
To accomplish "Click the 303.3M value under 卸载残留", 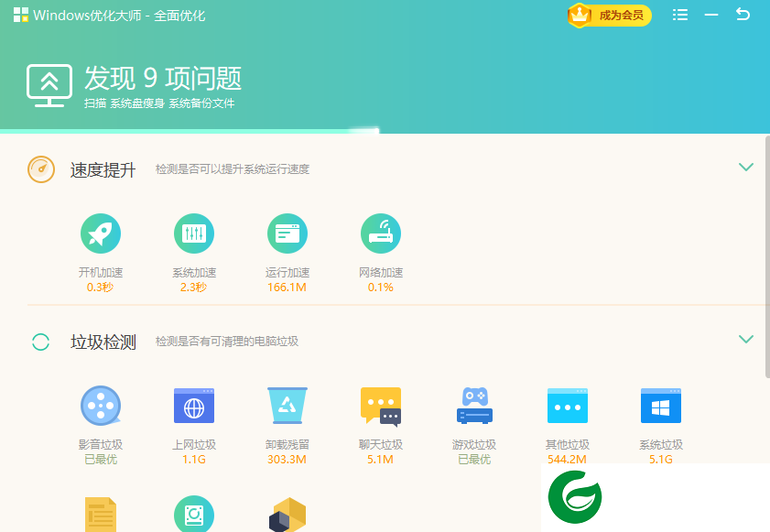I will (x=287, y=460).
